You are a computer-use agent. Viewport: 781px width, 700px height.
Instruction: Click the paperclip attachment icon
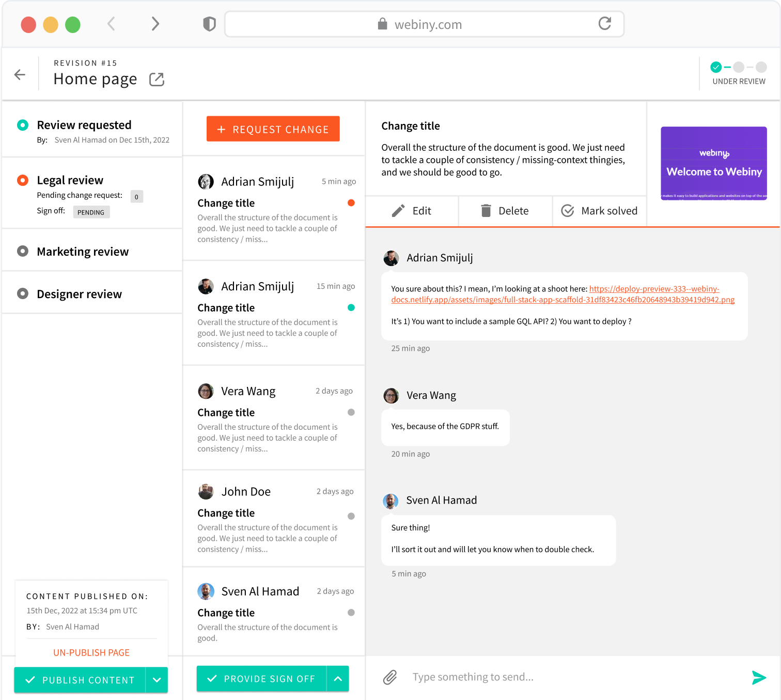pos(390,677)
